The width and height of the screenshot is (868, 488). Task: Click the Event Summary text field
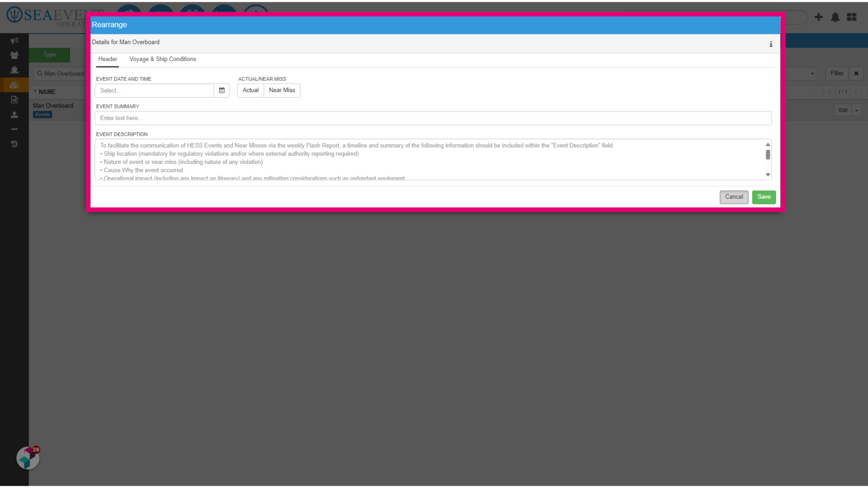click(x=433, y=118)
